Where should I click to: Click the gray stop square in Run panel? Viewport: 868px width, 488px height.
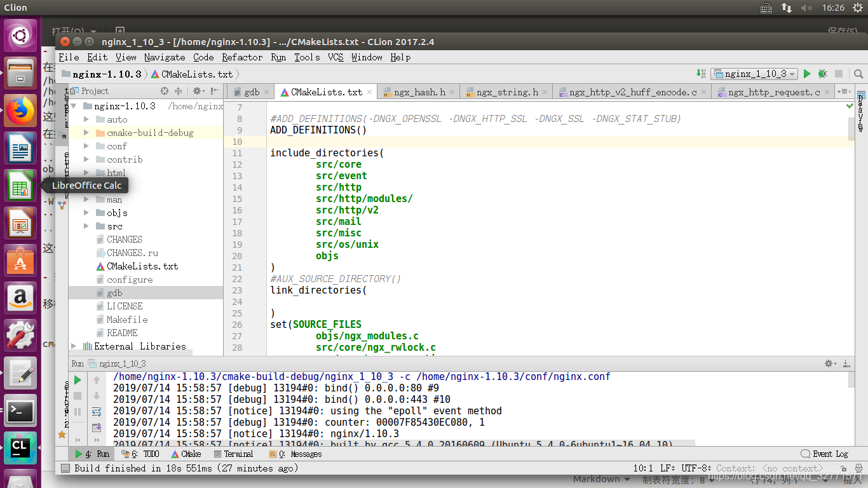(78, 396)
